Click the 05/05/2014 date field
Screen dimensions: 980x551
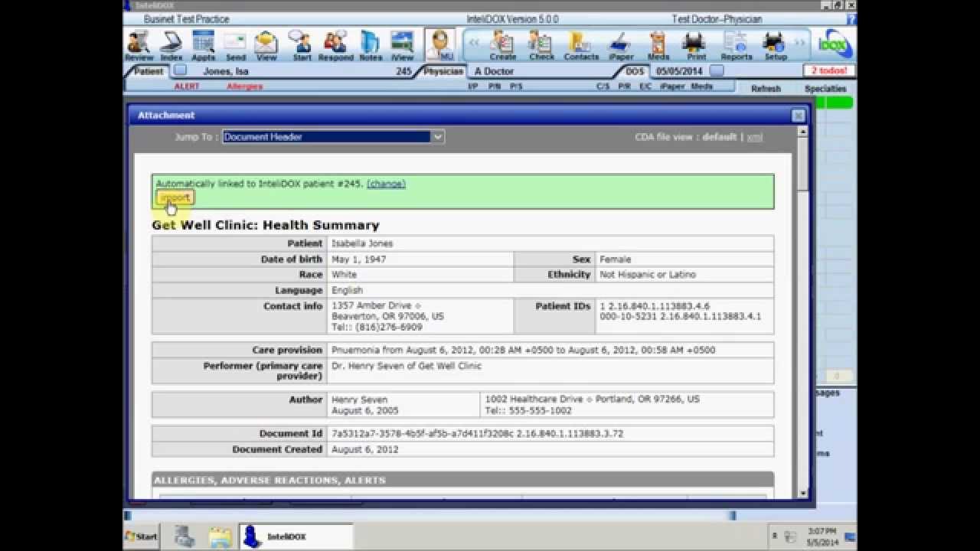tap(678, 71)
